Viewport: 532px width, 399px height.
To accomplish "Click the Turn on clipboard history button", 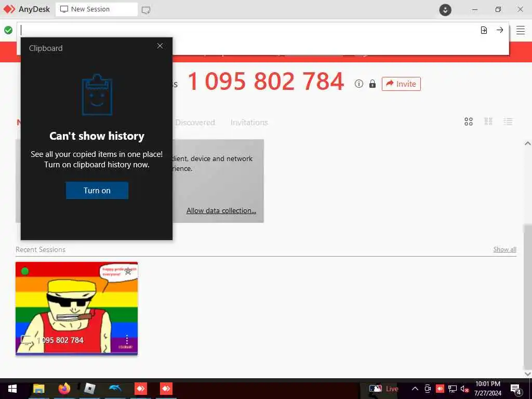I will tap(97, 190).
